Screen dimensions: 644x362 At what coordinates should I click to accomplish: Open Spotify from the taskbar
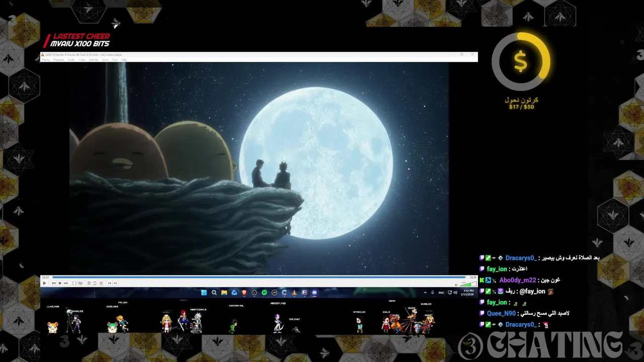point(264,293)
